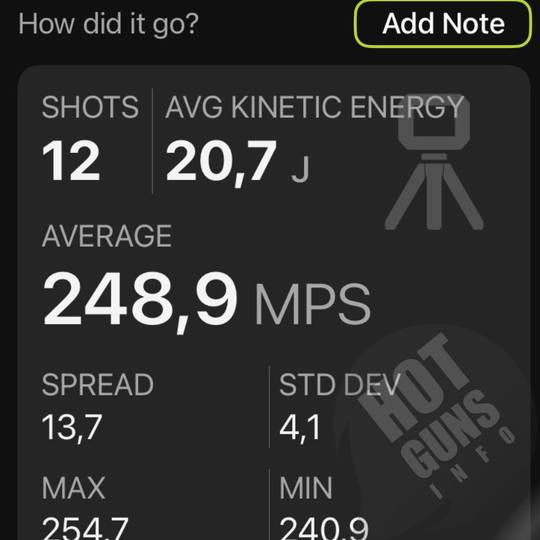Viewport: 540px width, 540px height.
Task: Select the SPREAD label
Action: click(x=97, y=385)
